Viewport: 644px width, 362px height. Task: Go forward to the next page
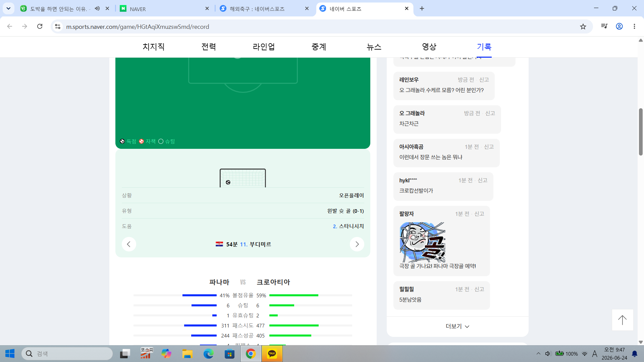coord(24,26)
